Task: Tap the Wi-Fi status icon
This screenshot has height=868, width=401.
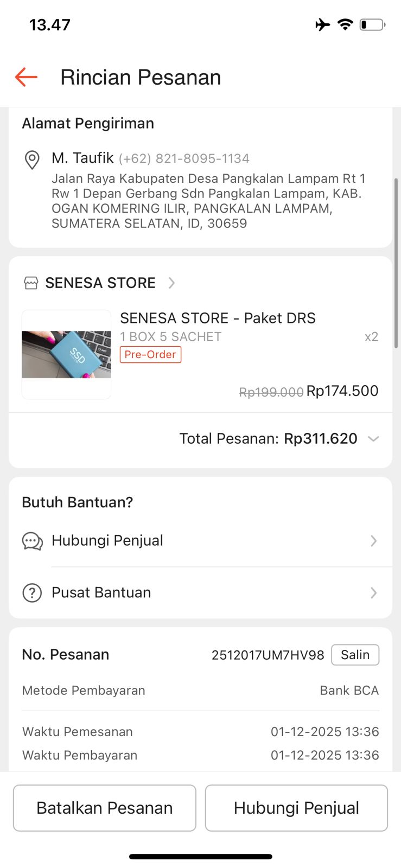Action: pyautogui.click(x=345, y=24)
